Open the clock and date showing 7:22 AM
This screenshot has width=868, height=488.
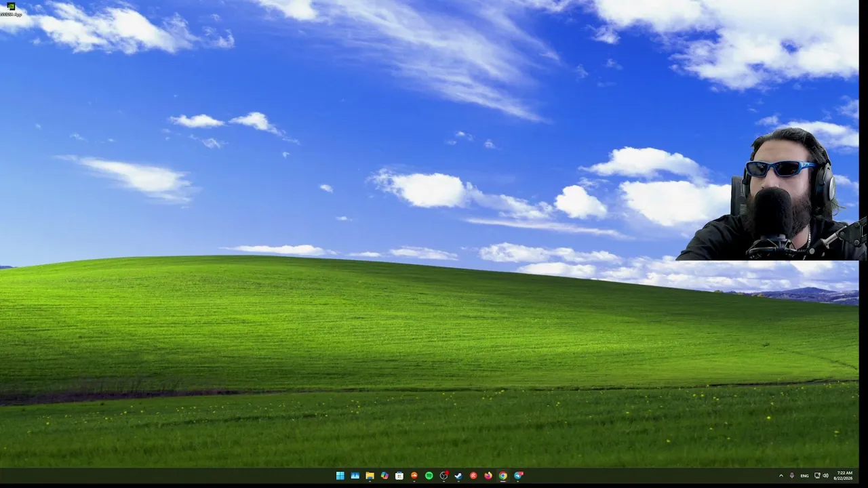pyautogui.click(x=844, y=476)
